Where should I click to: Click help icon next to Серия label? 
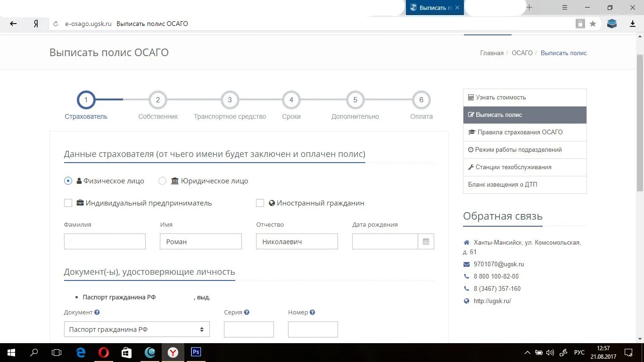(247, 312)
